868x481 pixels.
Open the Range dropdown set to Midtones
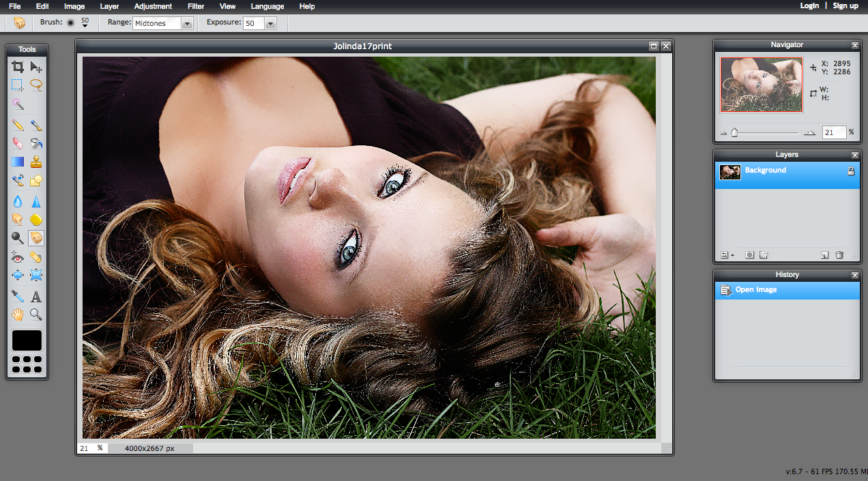point(187,23)
